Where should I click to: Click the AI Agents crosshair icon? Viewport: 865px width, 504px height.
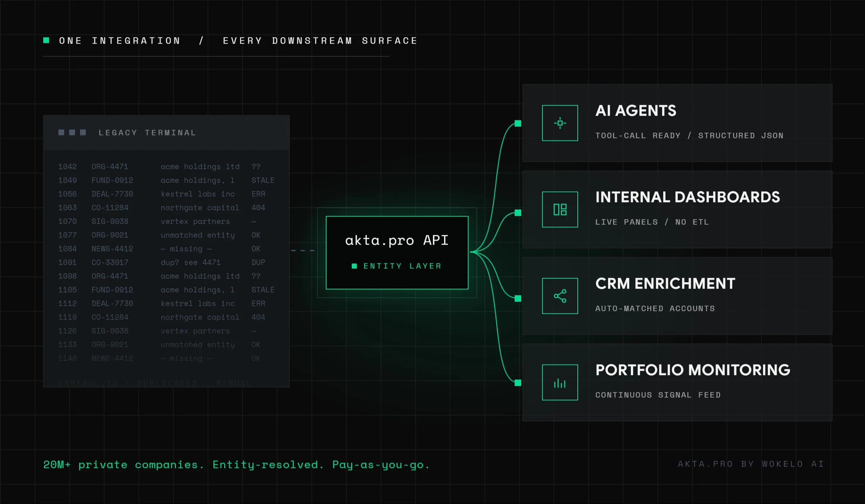click(560, 123)
